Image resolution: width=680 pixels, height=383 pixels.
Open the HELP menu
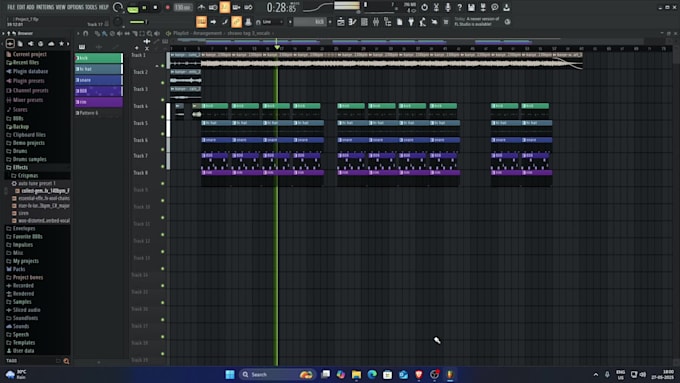tap(104, 7)
